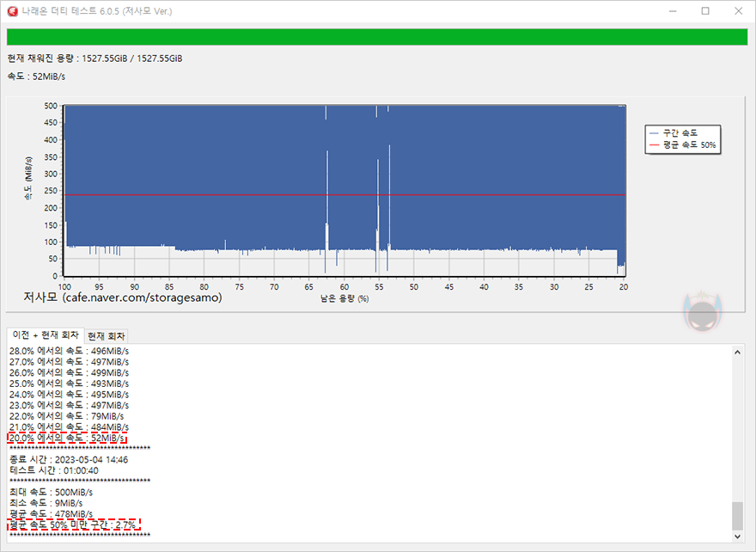Click the 최소 속도 9MiB/s line

[x=46, y=503]
